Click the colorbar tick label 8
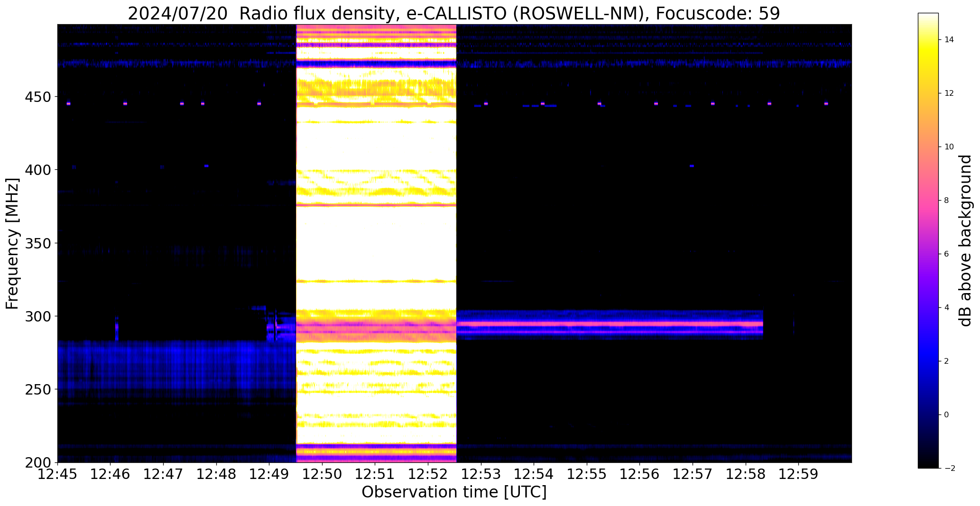980x506 pixels. (x=947, y=201)
